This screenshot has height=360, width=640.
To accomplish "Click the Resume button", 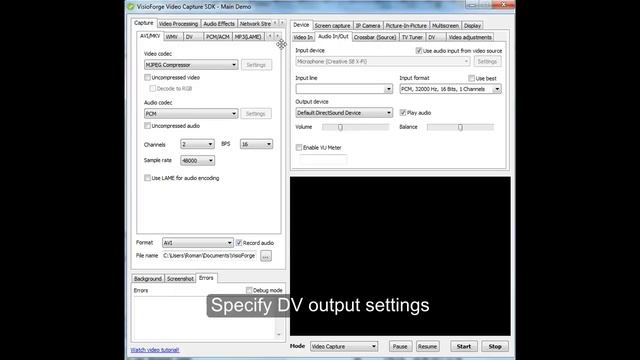I will pos(427,346).
